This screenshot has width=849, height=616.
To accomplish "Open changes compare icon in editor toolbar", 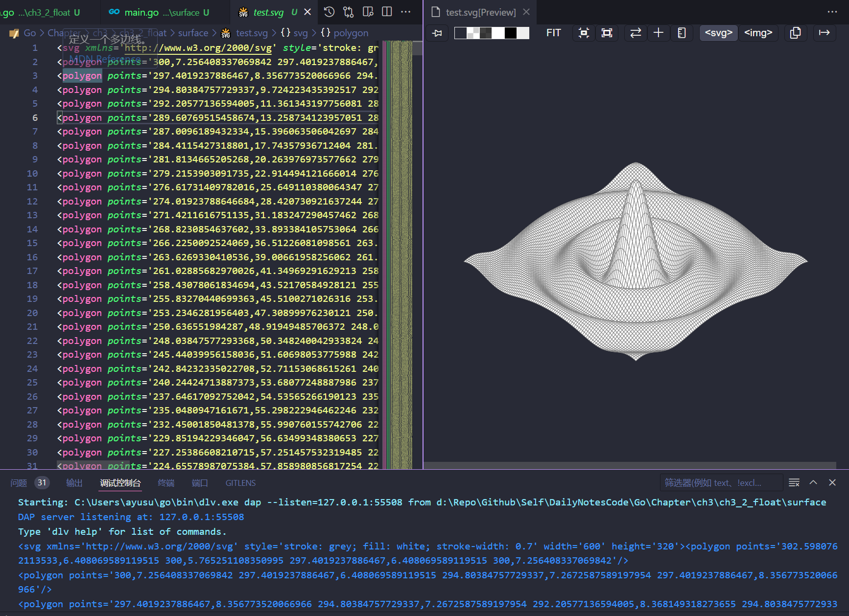I will click(x=349, y=12).
